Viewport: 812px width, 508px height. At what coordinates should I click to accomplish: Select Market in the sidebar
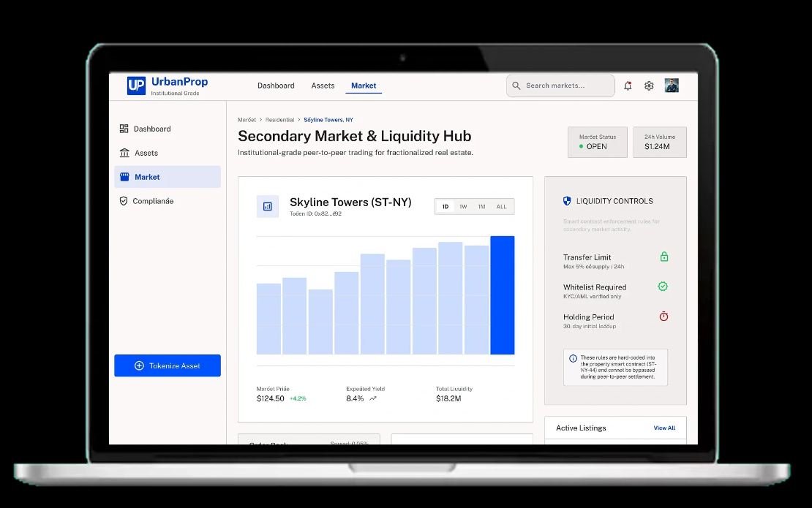tap(168, 177)
